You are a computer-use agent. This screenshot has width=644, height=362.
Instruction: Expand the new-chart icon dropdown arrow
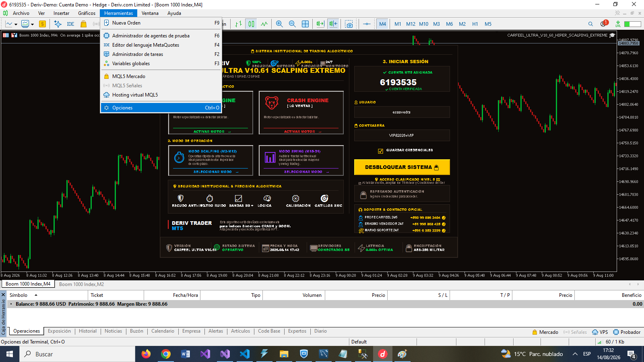(16, 25)
